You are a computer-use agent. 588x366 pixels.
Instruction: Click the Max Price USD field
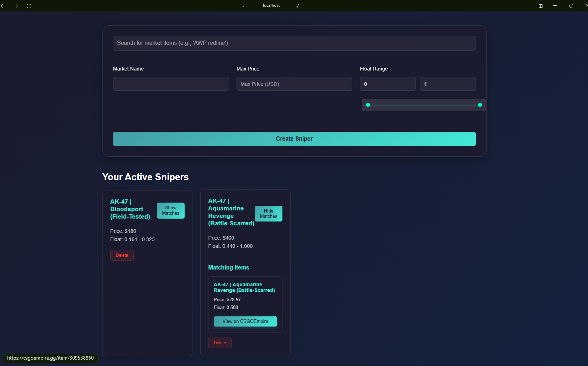(294, 84)
